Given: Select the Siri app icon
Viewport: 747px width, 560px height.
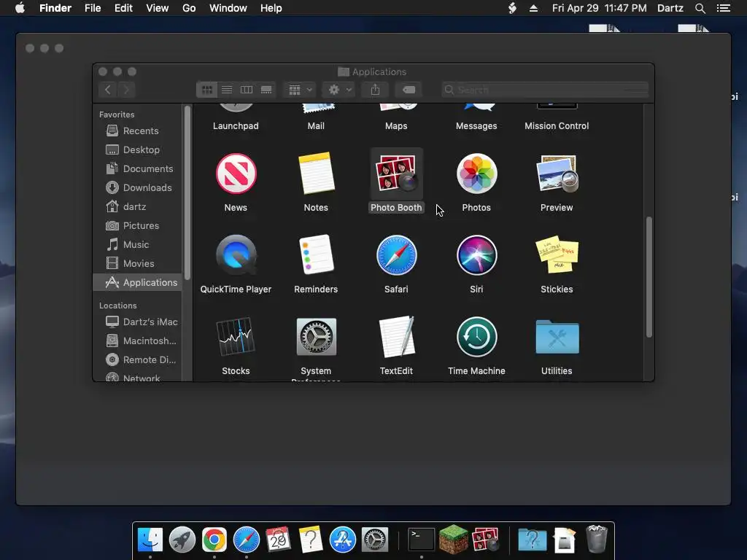Looking at the screenshot, I should (476, 255).
